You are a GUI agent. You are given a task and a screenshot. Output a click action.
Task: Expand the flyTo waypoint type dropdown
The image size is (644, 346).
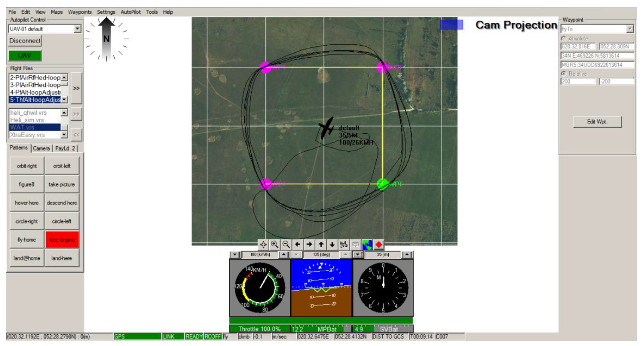pyautogui.click(x=630, y=29)
